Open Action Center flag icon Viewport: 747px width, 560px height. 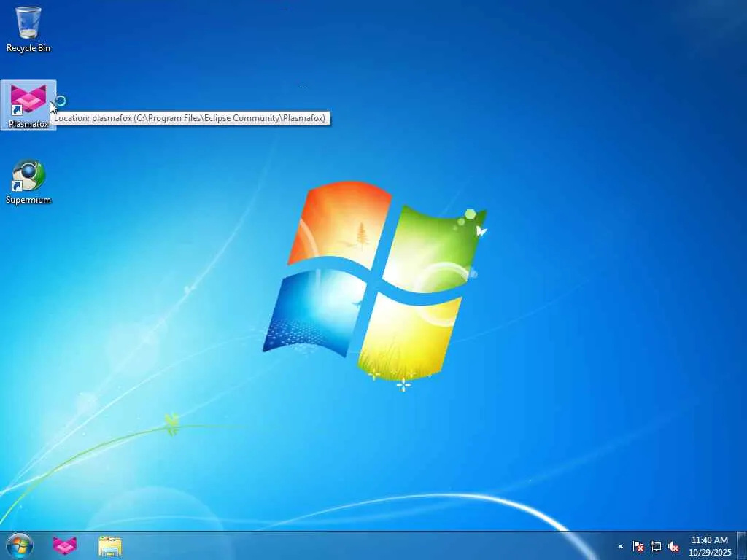click(638, 546)
